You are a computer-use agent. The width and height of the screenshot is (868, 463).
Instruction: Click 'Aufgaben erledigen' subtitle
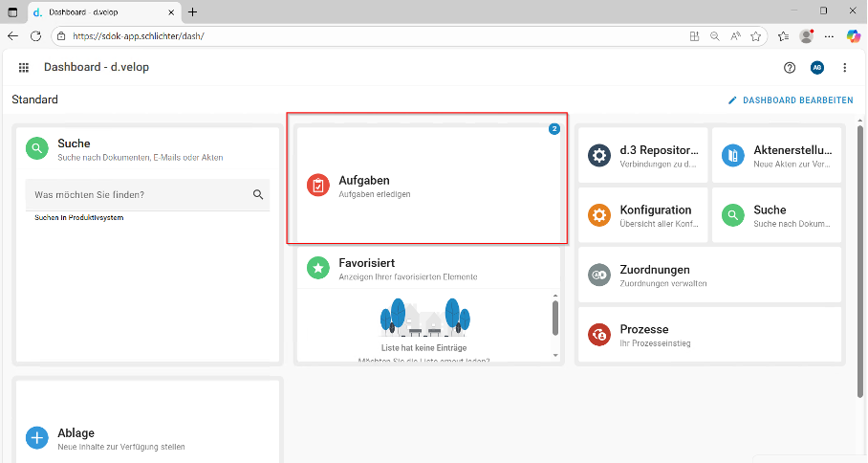[x=375, y=194]
